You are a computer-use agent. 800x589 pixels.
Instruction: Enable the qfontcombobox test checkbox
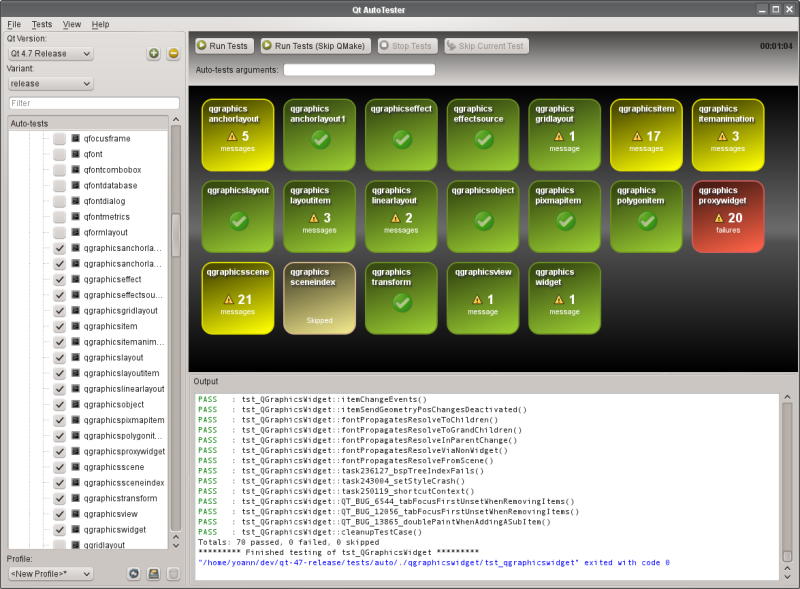(60, 170)
